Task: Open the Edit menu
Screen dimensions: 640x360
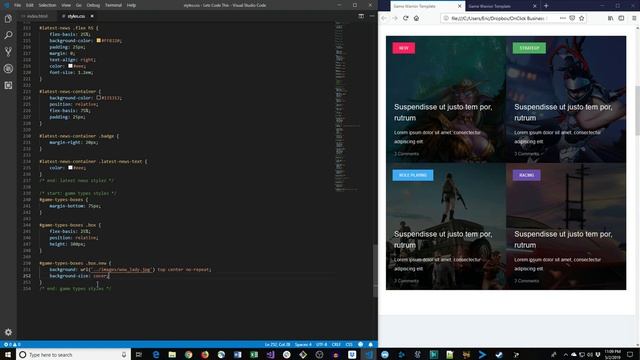Action: (x=30, y=5)
